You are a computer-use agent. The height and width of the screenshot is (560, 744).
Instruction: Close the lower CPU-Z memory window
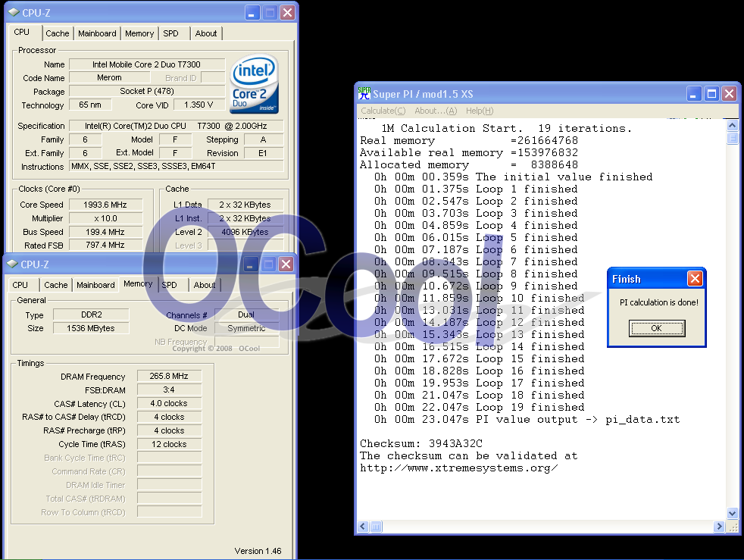[x=286, y=264]
